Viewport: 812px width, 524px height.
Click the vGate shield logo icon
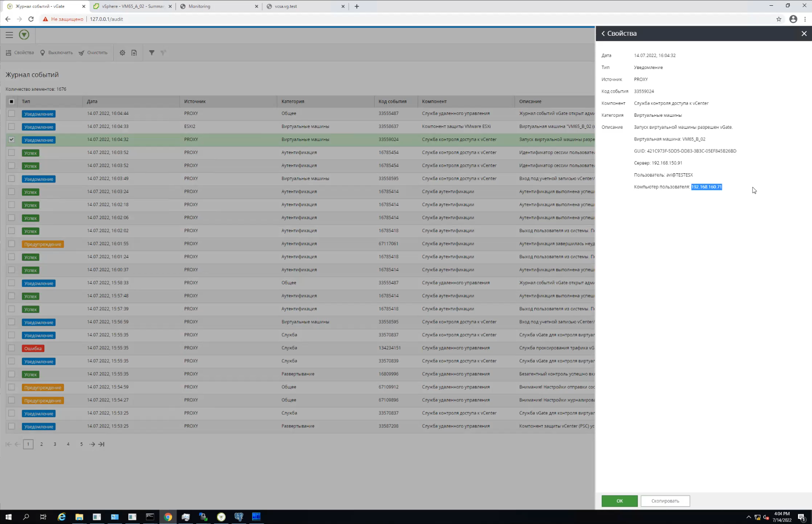tap(24, 35)
